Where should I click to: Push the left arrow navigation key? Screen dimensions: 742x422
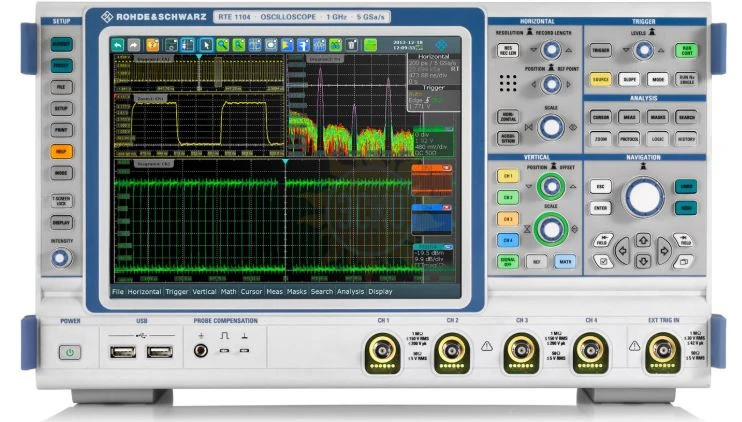click(x=623, y=251)
